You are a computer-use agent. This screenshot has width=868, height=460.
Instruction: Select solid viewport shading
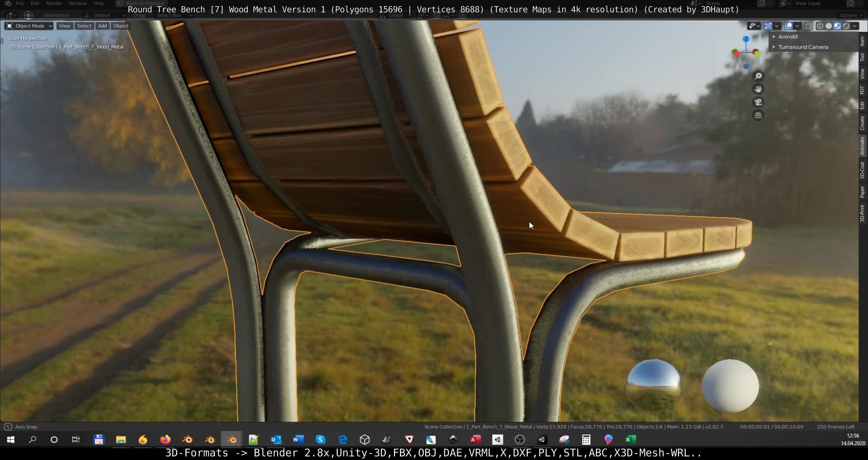pyautogui.click(x=829, y=26)
